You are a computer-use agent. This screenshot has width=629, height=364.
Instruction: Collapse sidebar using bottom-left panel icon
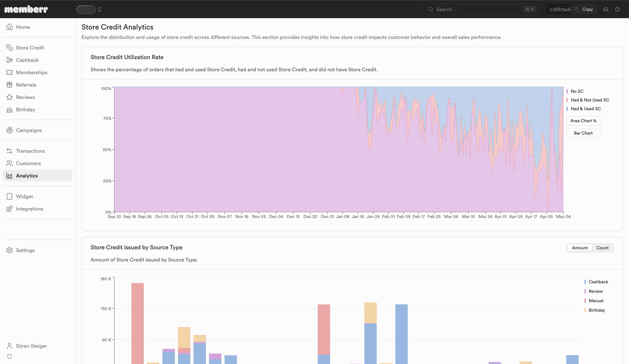pyautogui.click(x=9, y=356)
